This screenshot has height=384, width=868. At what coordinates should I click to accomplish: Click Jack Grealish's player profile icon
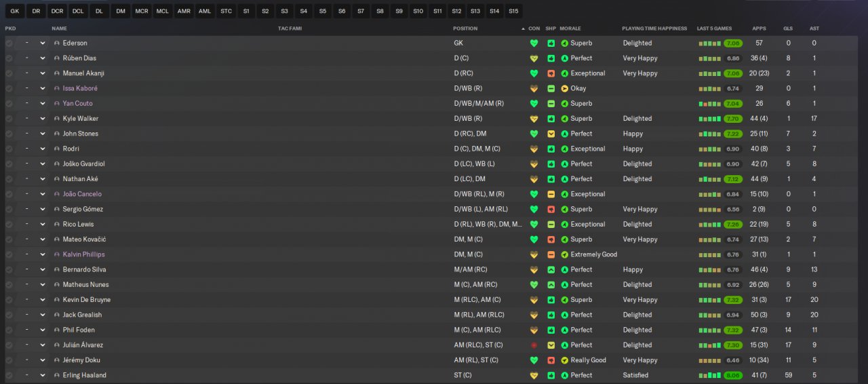(x=57, y=315)
